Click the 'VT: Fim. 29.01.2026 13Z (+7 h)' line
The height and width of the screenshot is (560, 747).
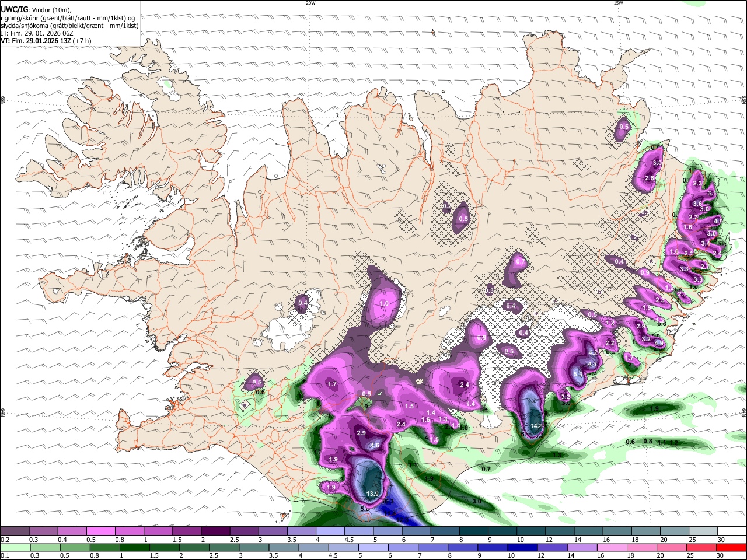(x=46, y=41)
